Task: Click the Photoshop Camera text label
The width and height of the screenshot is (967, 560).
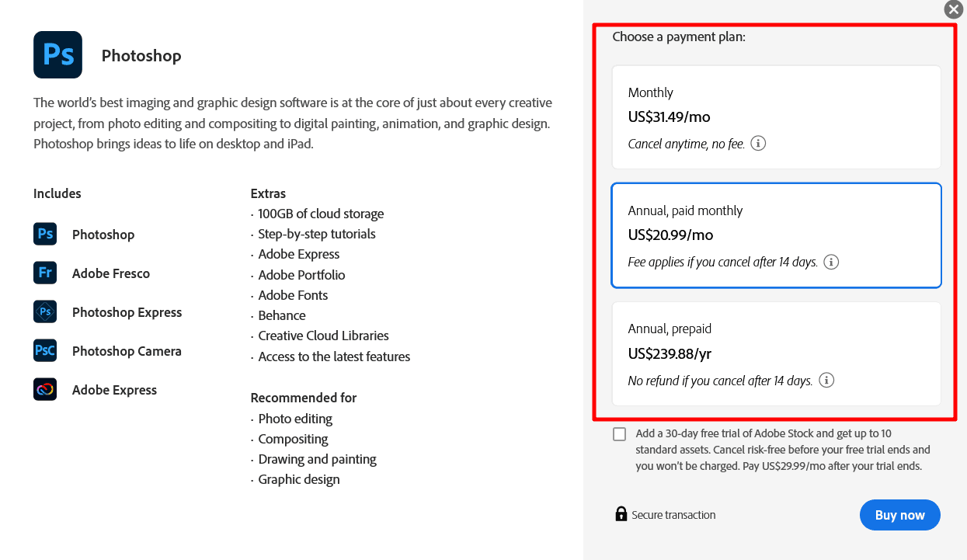Action: (x=127, y=351)
